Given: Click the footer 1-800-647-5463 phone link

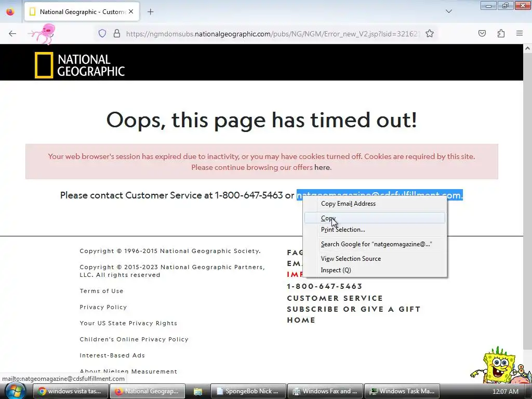Looking at the screenshot, I should point(325,286).
